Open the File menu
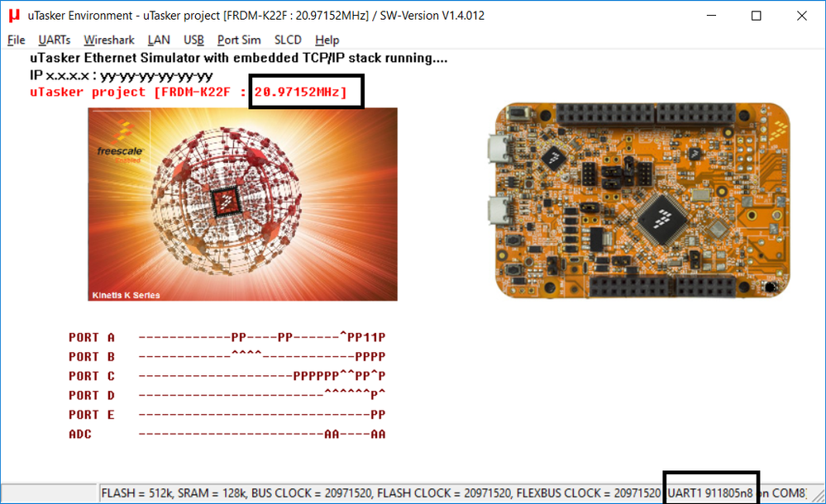 [17, 40]
